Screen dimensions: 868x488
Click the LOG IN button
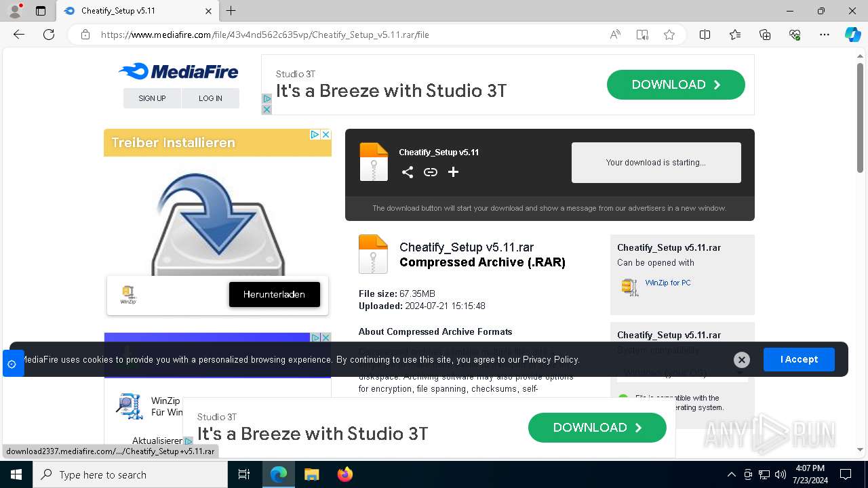tap(210, 98)
